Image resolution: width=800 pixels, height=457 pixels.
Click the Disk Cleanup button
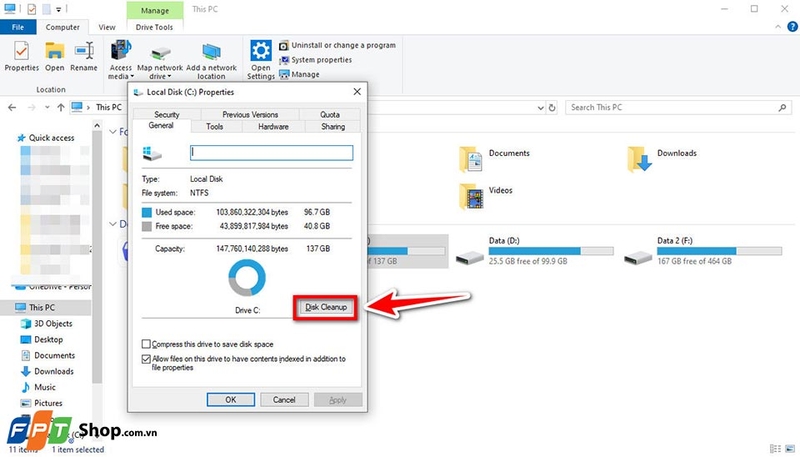coord(326,308)
